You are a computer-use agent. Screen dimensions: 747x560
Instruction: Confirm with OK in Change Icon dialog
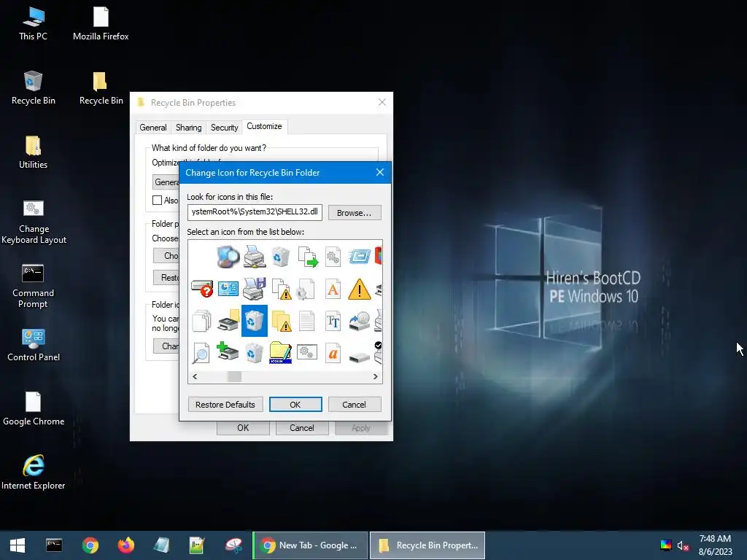[295, 404]
